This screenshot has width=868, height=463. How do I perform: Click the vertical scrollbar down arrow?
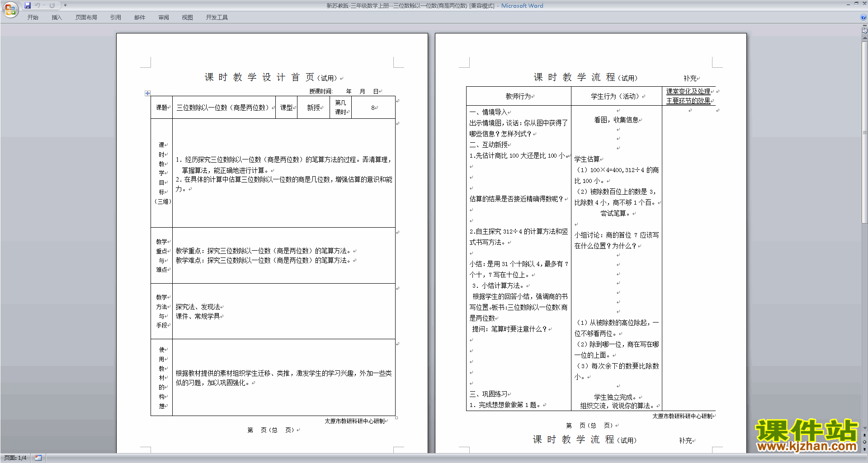point(865,428)
